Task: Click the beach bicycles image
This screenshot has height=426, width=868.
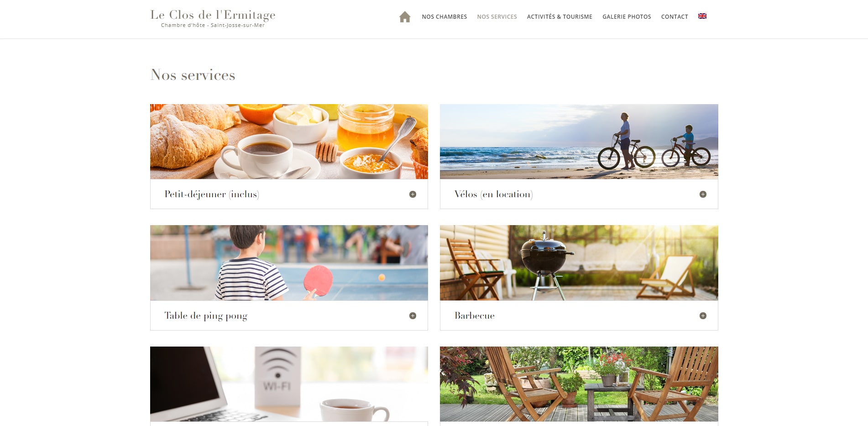Action: 579,142
